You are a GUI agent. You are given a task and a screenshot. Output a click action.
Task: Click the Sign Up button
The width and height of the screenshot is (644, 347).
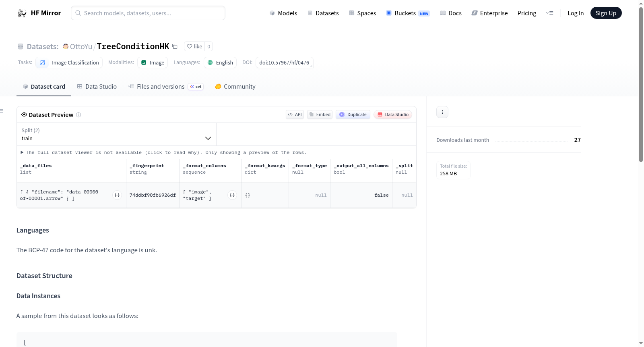pyautogui.click(x=606, y=13)
